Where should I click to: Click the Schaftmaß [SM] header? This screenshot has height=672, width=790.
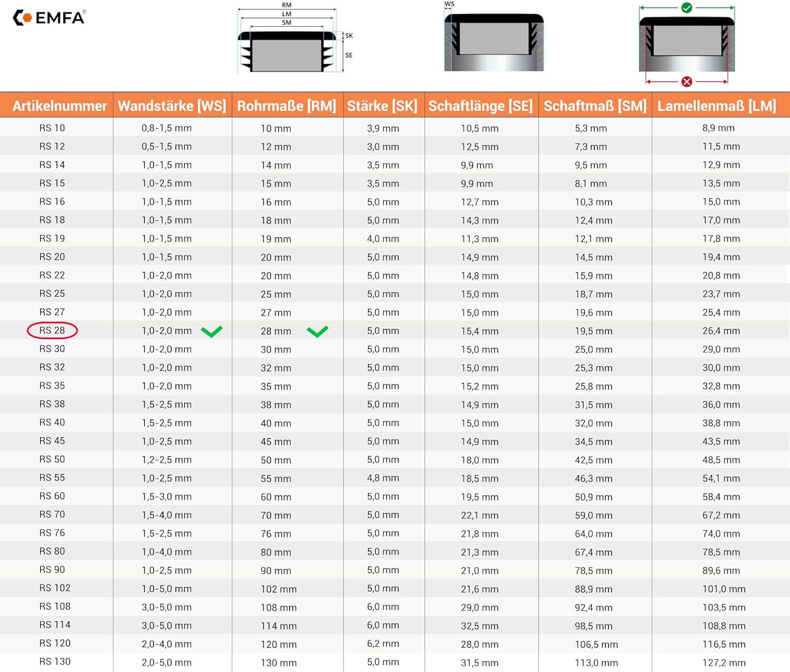(x=595, y=105)
